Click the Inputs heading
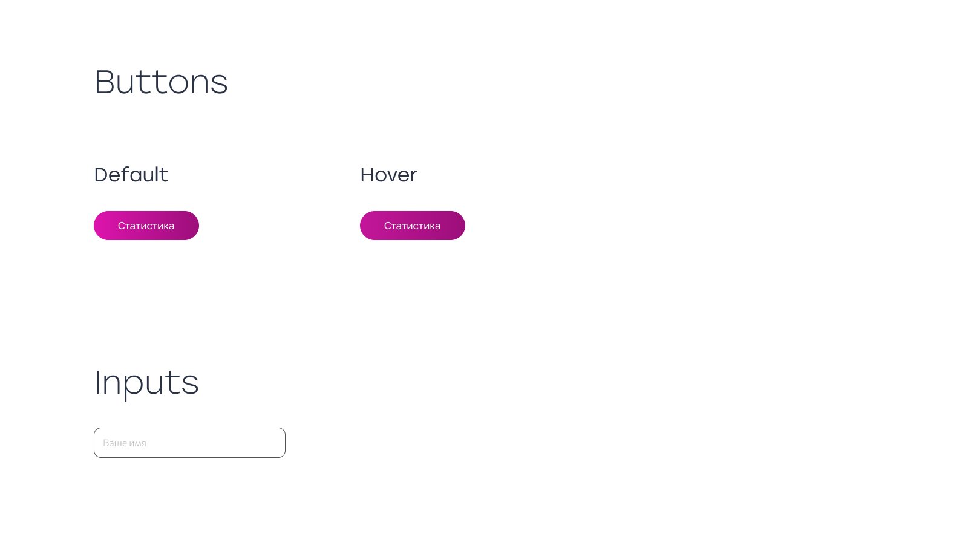Screen dimensions: 968x560 pos(146,383)
